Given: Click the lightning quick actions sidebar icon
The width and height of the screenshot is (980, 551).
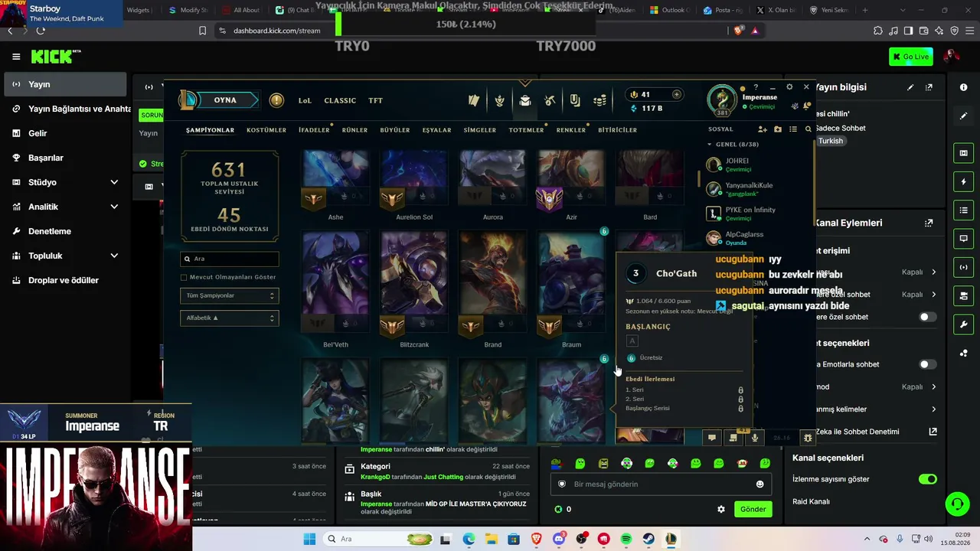Looking at the screenshot, I should coord(963,181).
